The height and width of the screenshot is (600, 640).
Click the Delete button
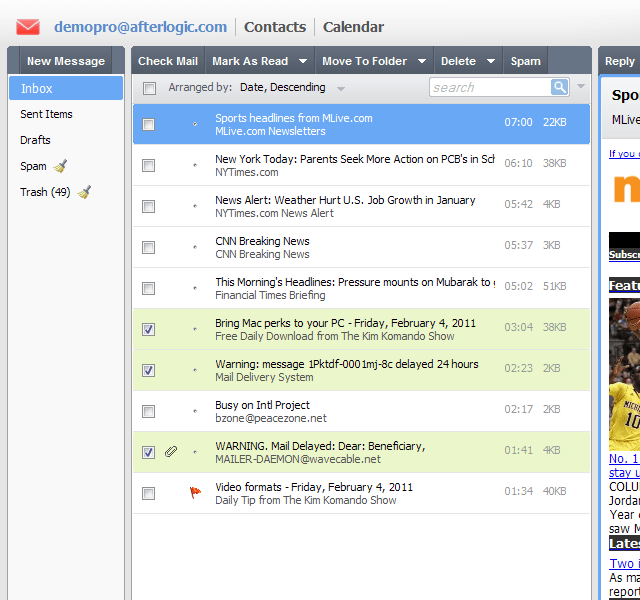(x=458, y=61)
